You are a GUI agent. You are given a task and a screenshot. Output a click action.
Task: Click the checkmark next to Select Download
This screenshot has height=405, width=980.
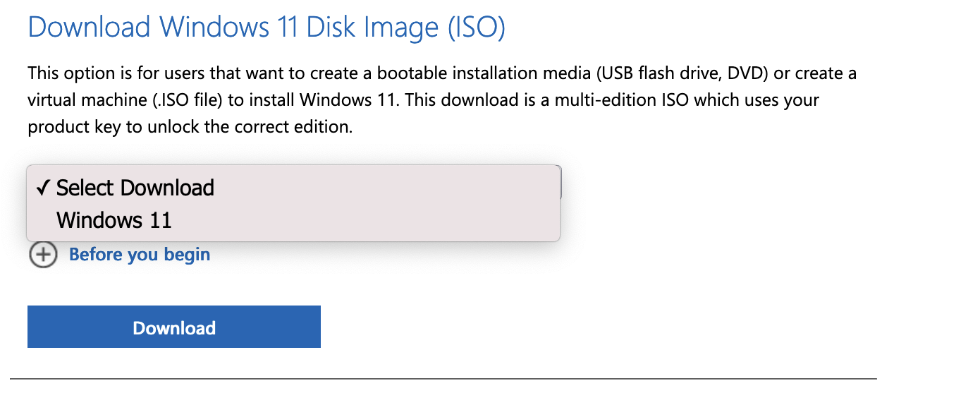44,188
